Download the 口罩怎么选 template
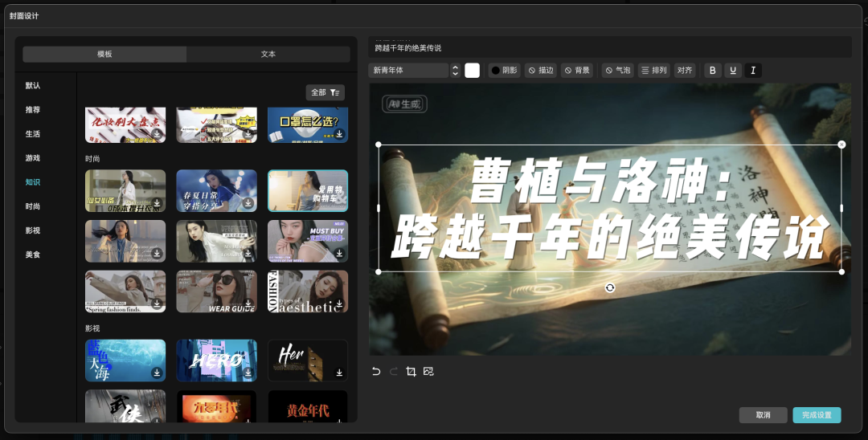Viewport: 868px width, 440px height. point(339,134)
